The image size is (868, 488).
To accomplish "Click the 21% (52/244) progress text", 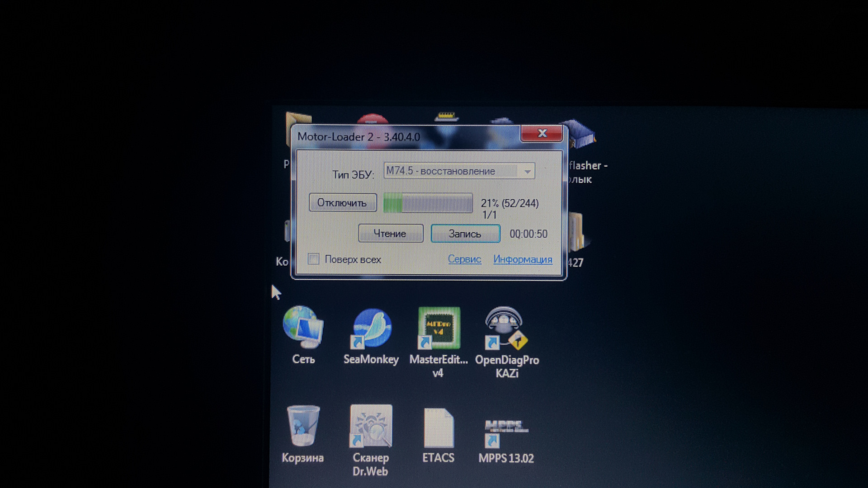I will (x=509, y=203).
